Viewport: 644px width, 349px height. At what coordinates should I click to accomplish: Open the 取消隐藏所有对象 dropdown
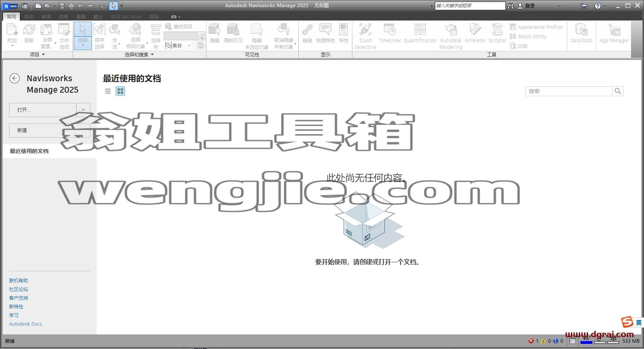[x=295, y=44]
